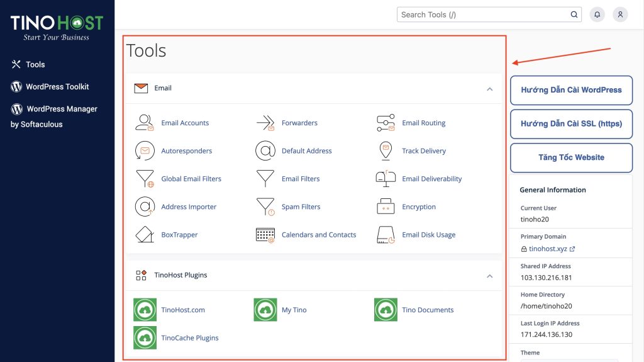Viewport: 644px width, 362px height.
Task: Click the General Information heading
Action: point(552,189)
